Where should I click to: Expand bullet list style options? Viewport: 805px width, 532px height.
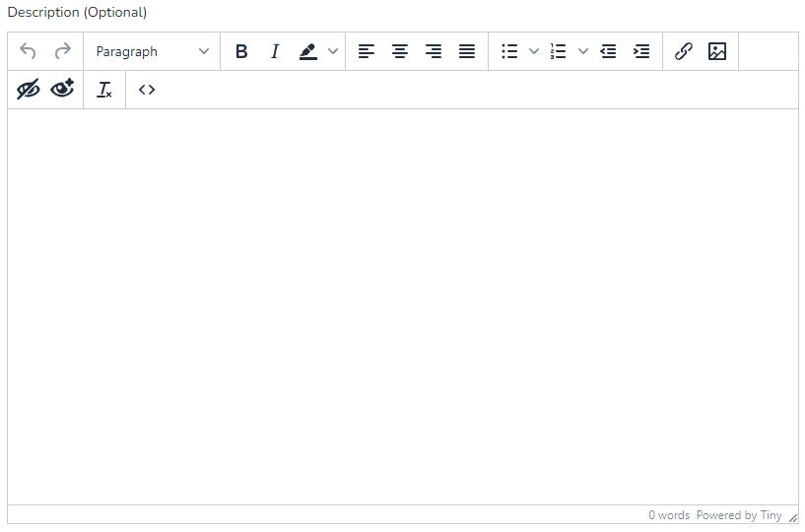tap(534, 51)
